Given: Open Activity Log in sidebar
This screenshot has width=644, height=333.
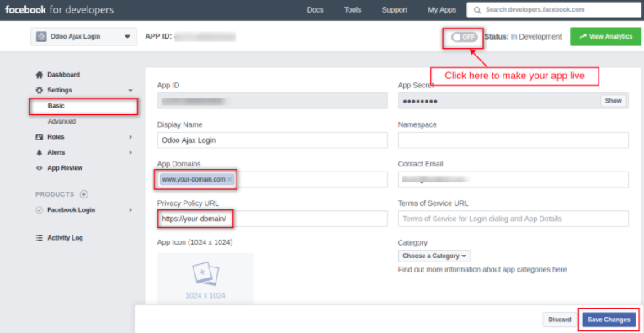Looking at the screenshot, I should (x=65, y=238).
